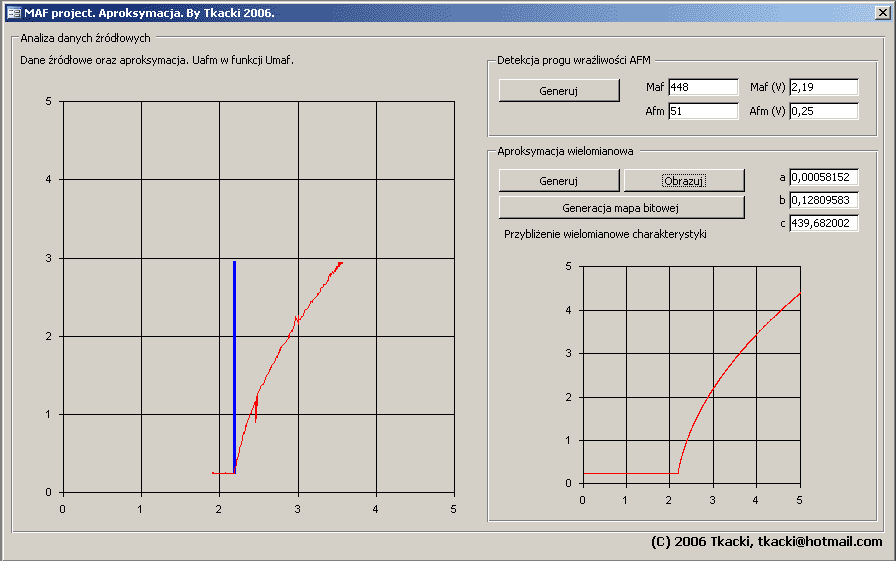Click the coefficient a input field
The height and width of the screenshot is (561, 896).
(x=823, y=177)
